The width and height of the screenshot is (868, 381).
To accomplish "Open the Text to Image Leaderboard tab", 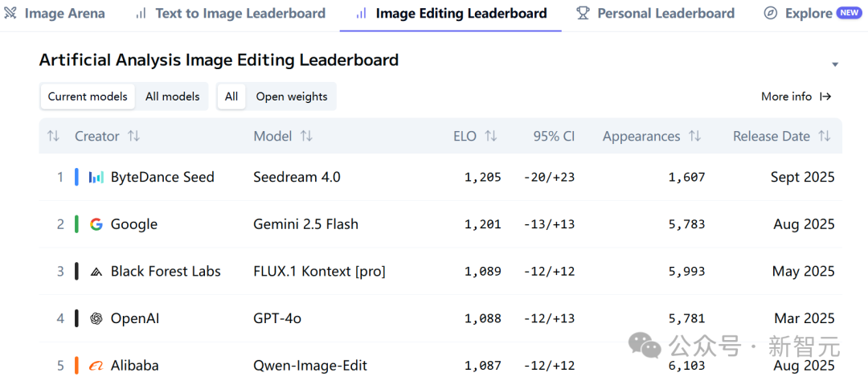I will click(x=231, y=14).
